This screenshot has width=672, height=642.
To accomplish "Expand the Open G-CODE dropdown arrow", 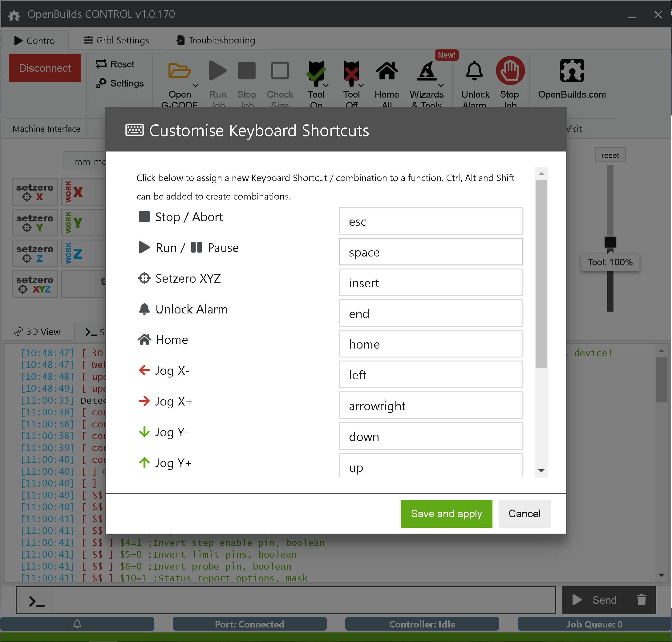I will tap(195, 85).
